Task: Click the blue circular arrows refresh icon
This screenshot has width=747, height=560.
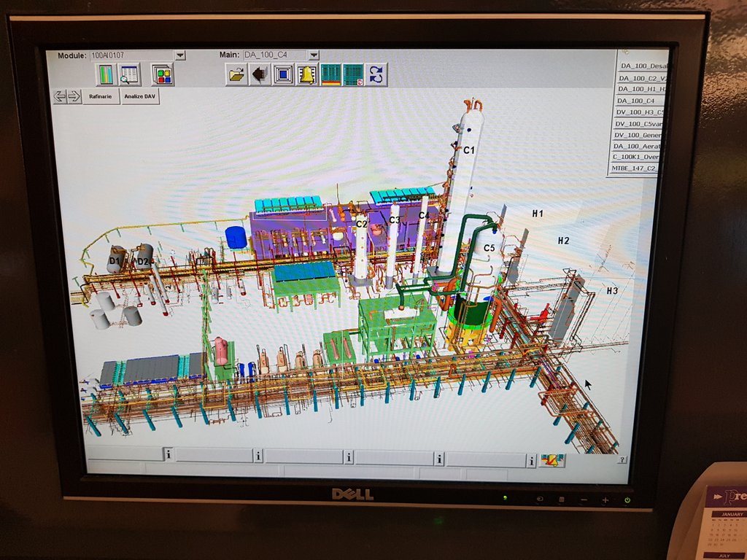Action: [x=376, y=75]
